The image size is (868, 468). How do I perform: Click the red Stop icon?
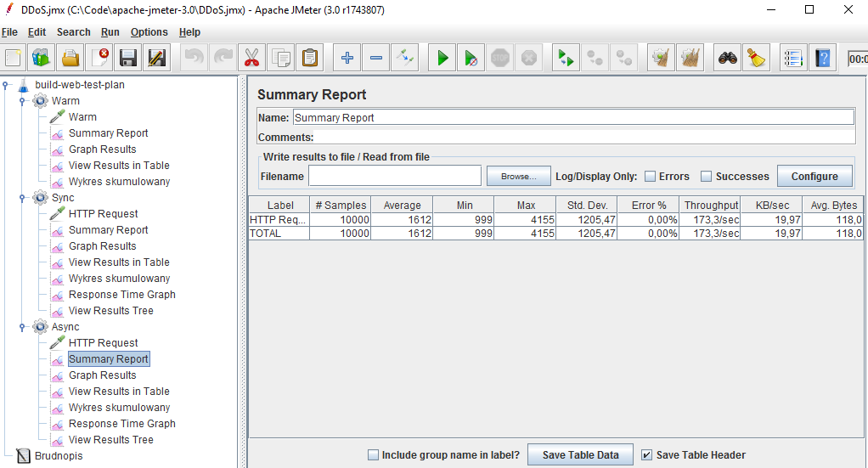coord(500,58)
